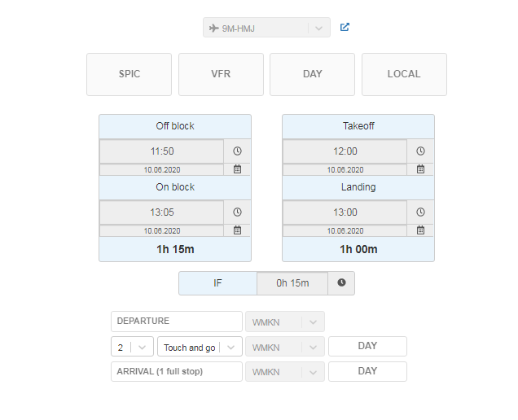Image resolution: width=518 pixels, height=420 pixels.
Task: Click the DAY button in Touch and go row
Action: pos(367,346)
